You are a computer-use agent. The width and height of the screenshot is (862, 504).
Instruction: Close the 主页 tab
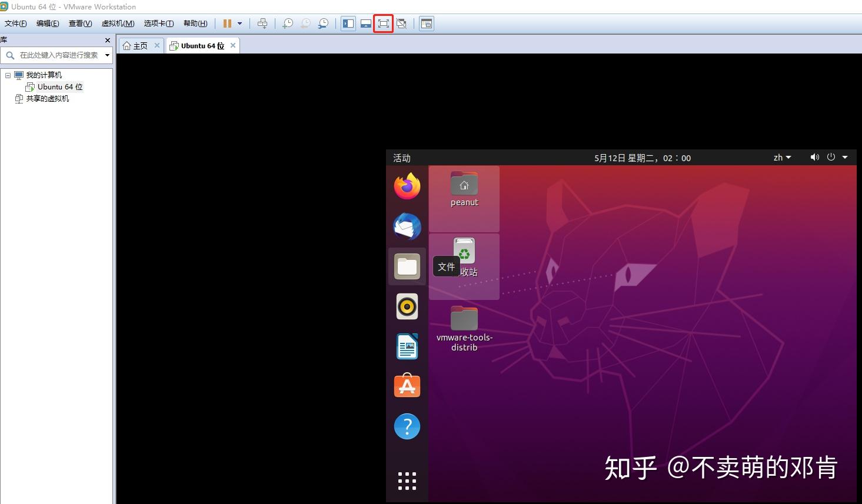(157, 45)
